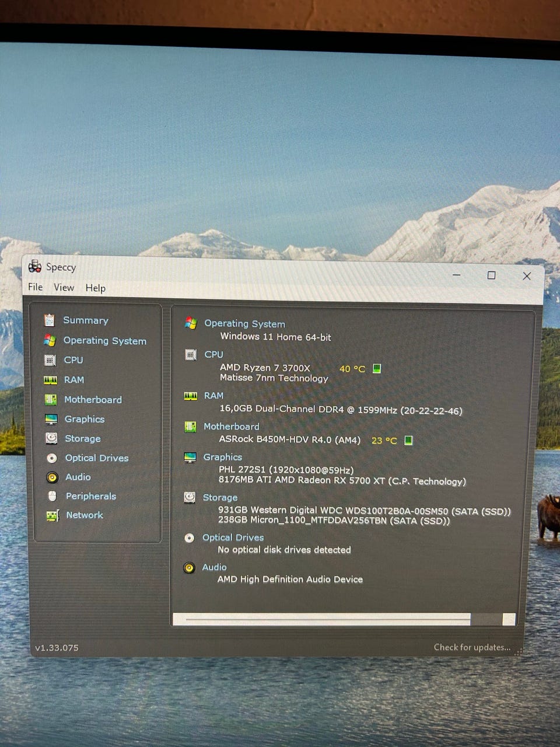This screenshot has height=747, width=560.
Task: View Network section from sidebar
Action: coord(85,515)
